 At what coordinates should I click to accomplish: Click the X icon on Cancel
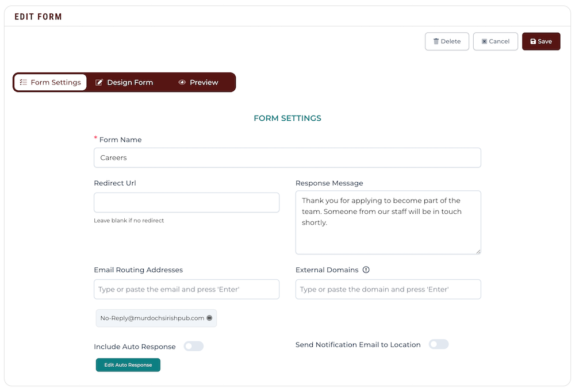[484, 41]
